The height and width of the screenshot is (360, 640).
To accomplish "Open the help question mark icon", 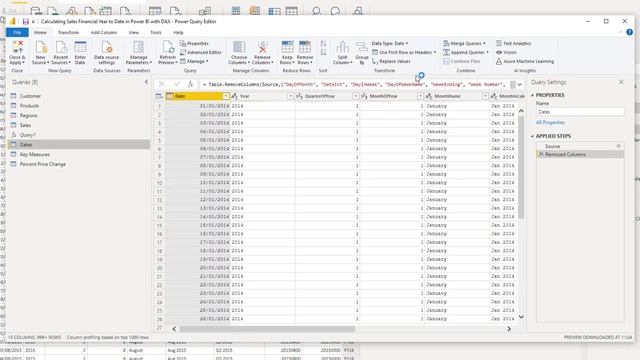I will (630, 32).
